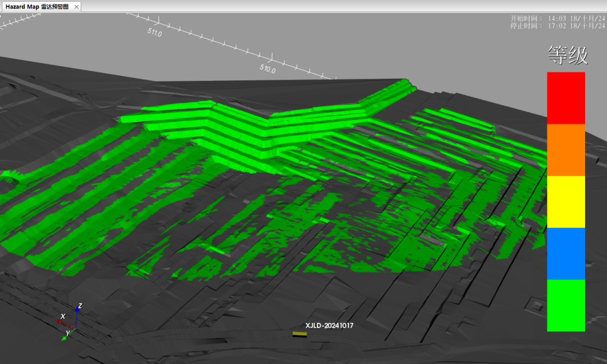This screenshot has width=607, height=364.
Task: Switch to the Hazard Map 雷达预警图 tab
Action: click(x=37, y=7)
